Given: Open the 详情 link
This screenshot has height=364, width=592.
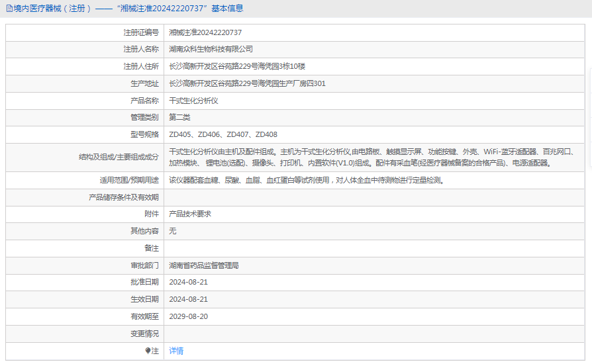Looking at the screenshot, I should [x=176, y=351].
